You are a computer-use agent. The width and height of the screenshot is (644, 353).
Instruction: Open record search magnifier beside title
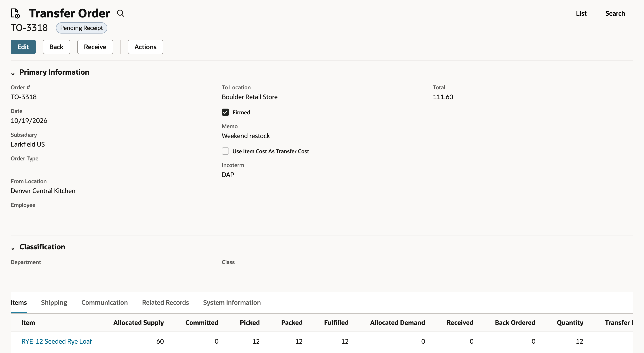tap(121, 13)
